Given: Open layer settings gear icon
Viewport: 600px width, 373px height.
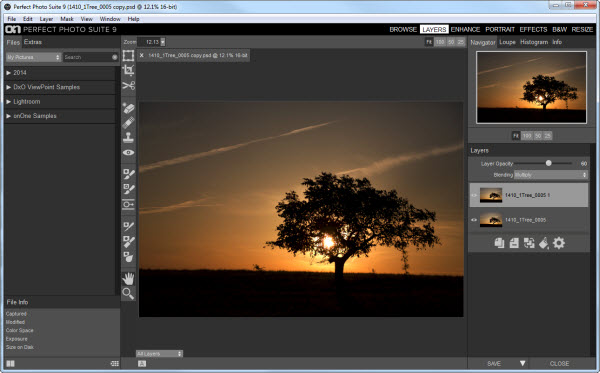Looking at the screenshot, I should pyautogui.click(x=559, y=243).
